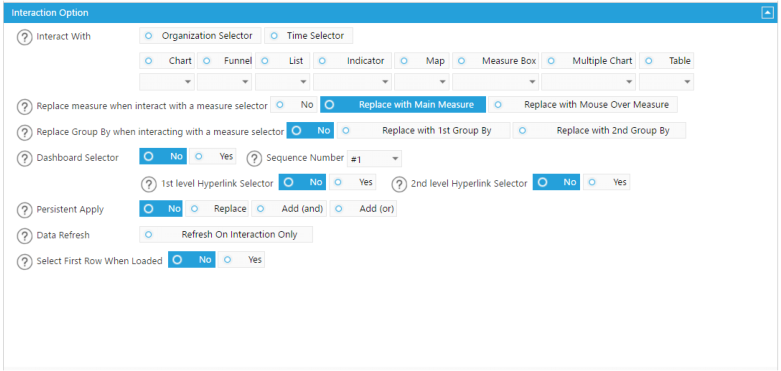
Task: Open the dropdown under Chart
Action: pyautogui.click(x=167, y=82)
